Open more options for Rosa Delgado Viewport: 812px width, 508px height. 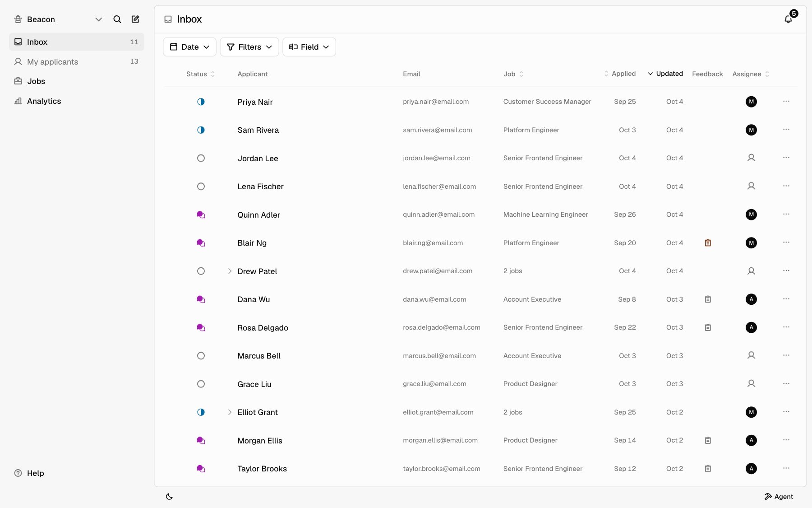(786, 327)
